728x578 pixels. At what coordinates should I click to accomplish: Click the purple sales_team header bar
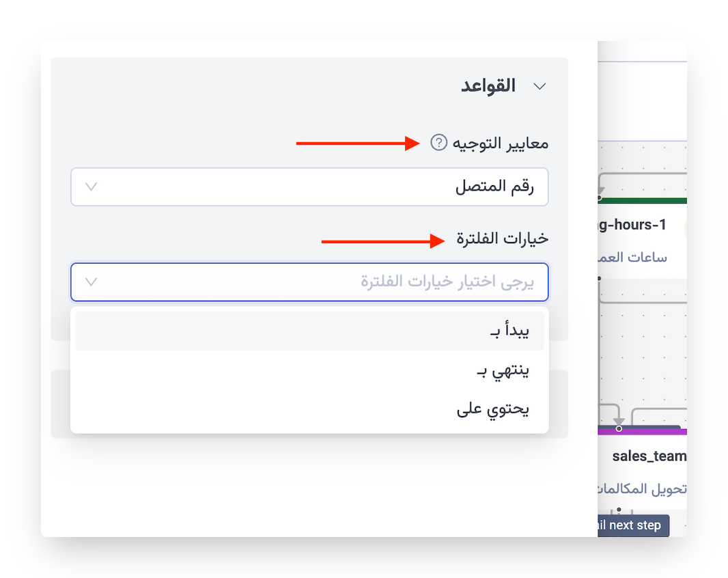click(656, 431)
